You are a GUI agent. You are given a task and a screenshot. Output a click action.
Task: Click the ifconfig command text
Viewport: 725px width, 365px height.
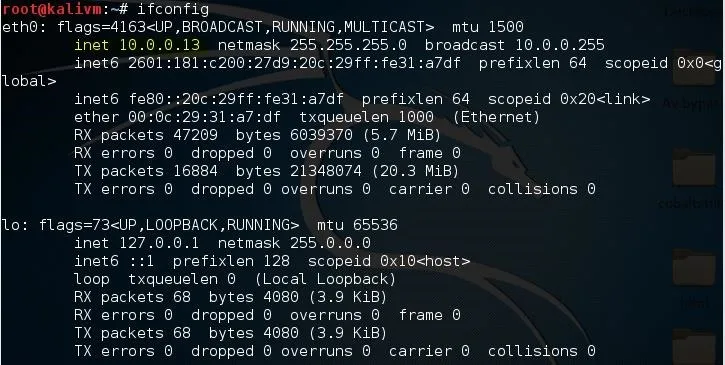(173, 9)
